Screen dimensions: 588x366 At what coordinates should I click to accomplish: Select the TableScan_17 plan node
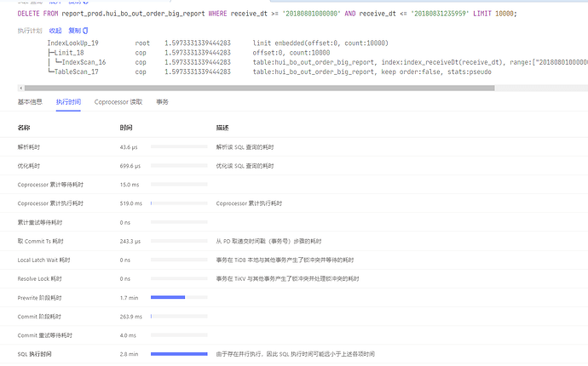pos(76,72)
